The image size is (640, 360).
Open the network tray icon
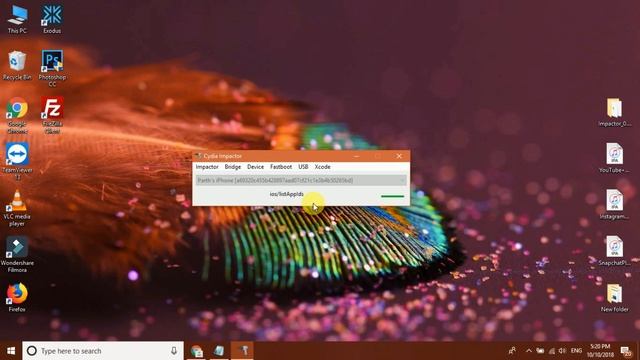point(552,351)
